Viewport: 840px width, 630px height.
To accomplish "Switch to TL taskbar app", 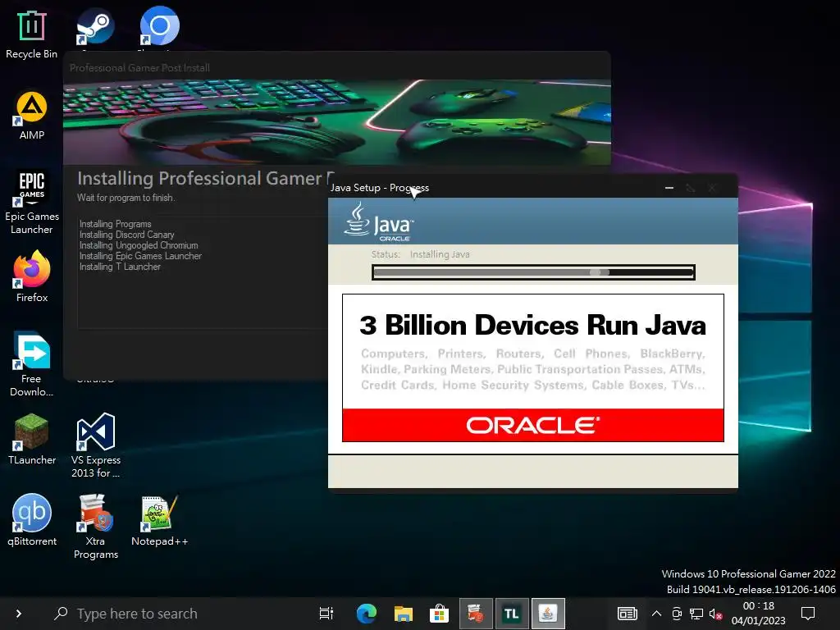I will (512, 614).
